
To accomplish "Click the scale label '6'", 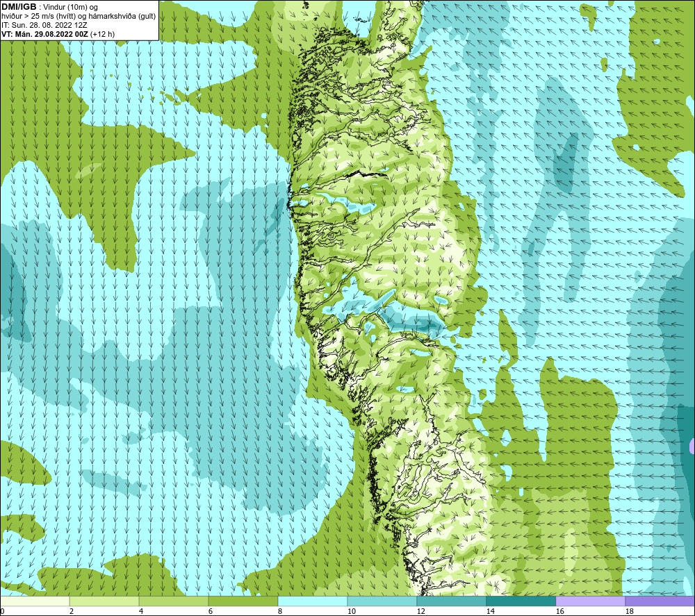I will (x=211, y=612).
